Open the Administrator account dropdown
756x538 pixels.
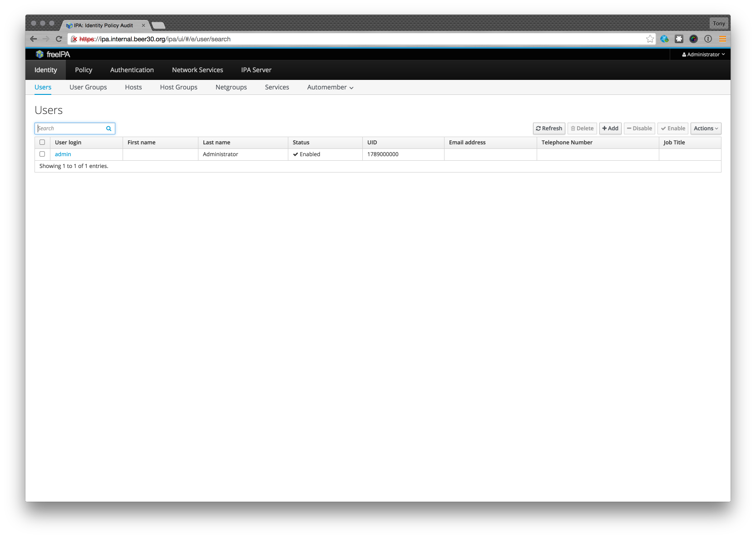coord(703,54)
